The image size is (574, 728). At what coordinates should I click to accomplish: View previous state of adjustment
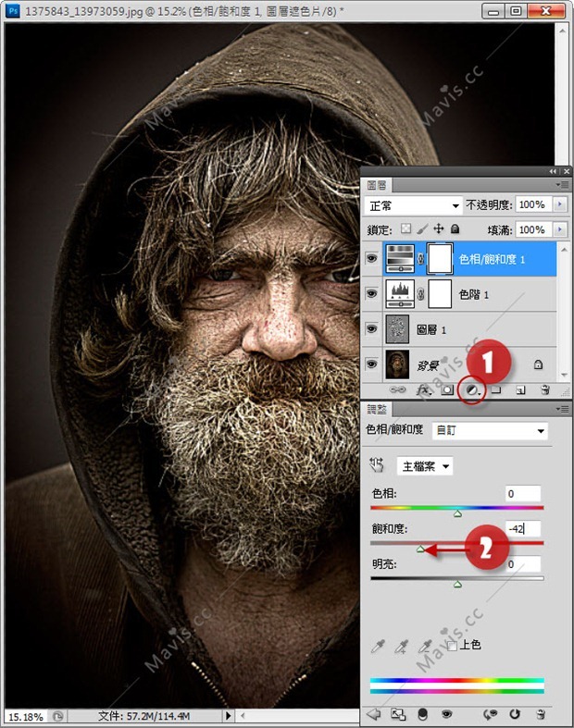pos(490,714)
